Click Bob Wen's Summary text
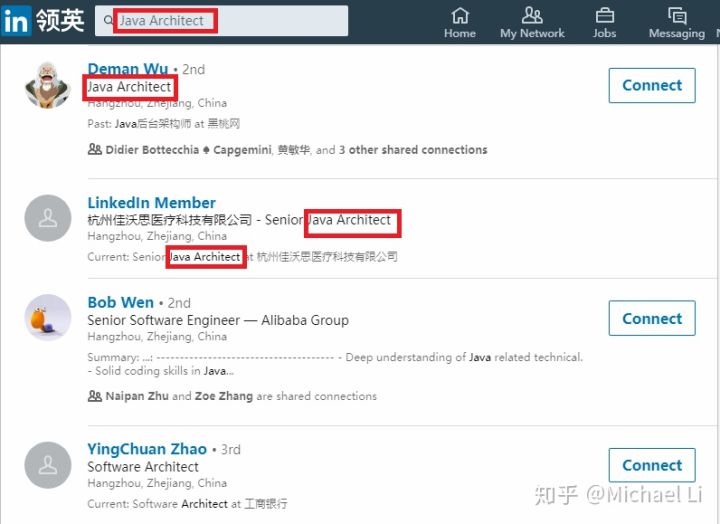 pos(335,364)
